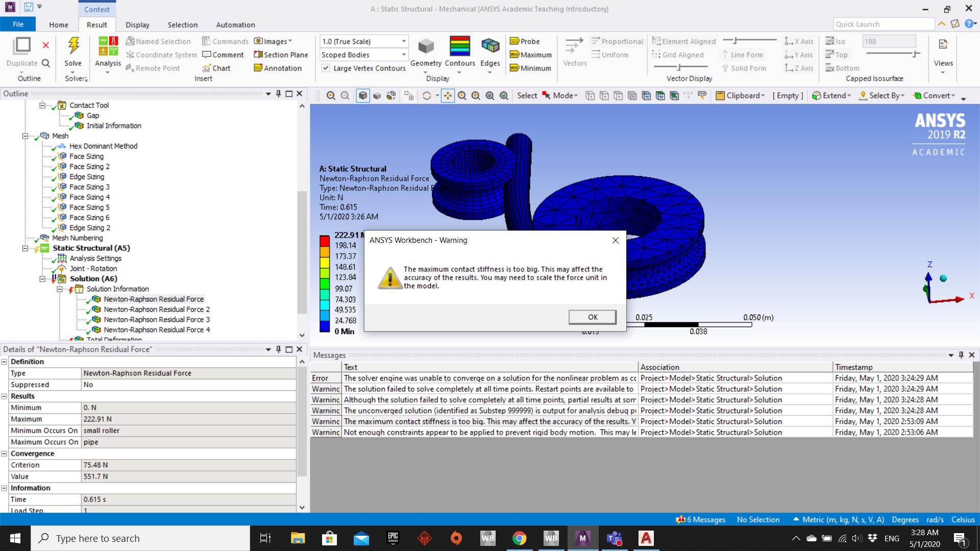Click the 6 Messages status bar entry
The image size is (980, 551).
[700, 519]
